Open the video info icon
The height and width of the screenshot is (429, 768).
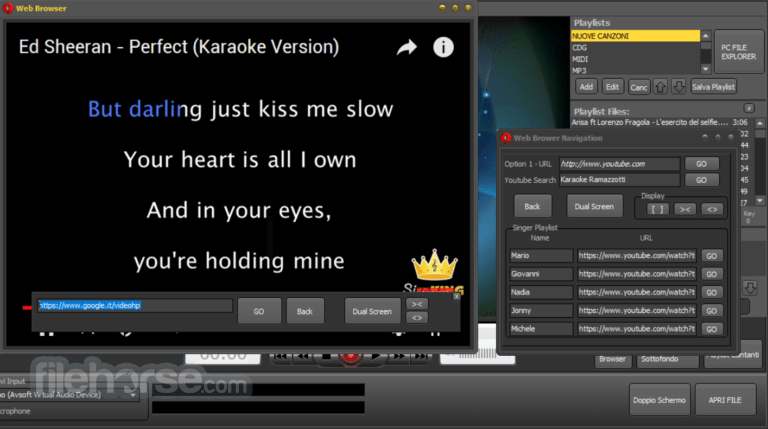point(443,48)
